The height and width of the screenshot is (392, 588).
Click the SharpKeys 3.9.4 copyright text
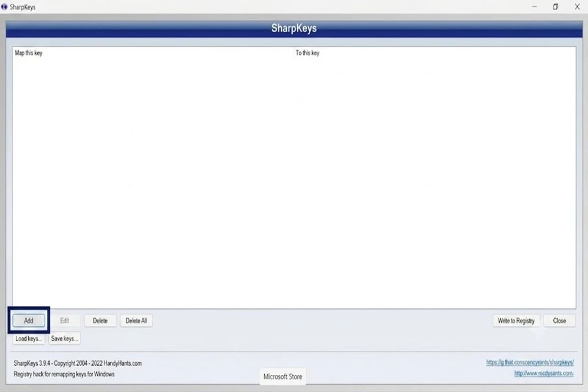[x=78, y=363]
